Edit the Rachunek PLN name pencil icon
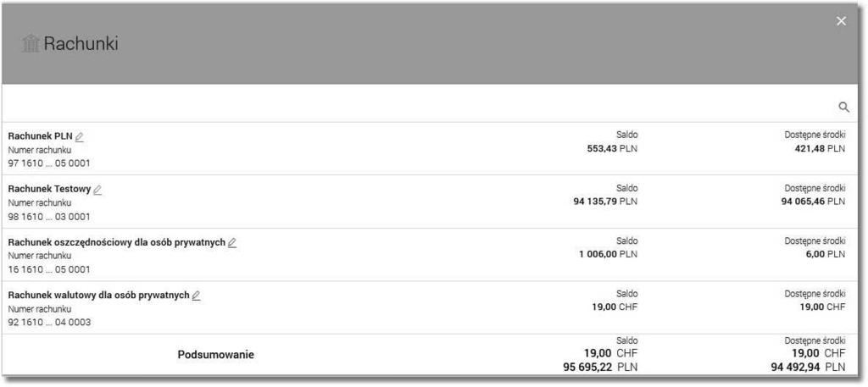The image size is (868, 387). point(79,136)
